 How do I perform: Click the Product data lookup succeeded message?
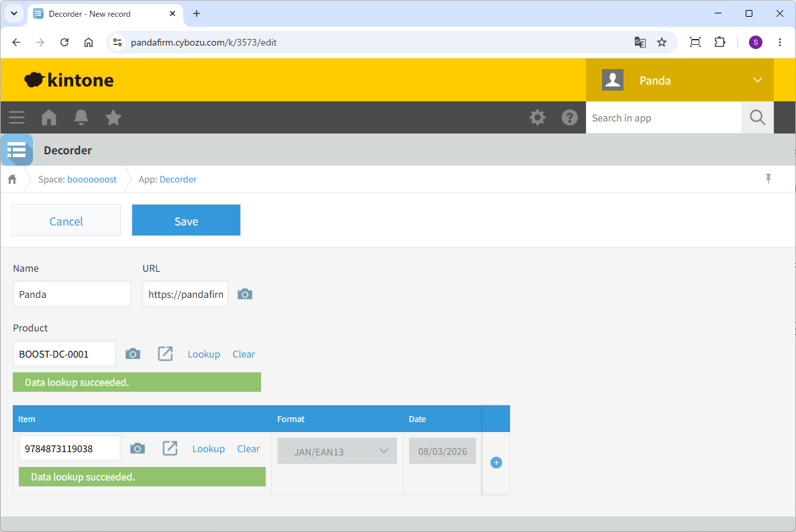click(x=137, y=382)
